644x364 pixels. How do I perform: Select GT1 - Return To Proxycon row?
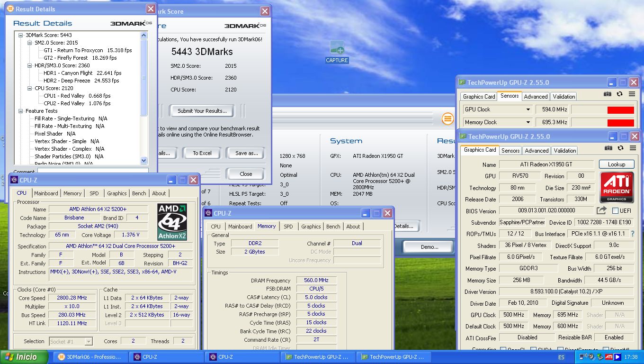pyautogui.click(x=88, y=50)
